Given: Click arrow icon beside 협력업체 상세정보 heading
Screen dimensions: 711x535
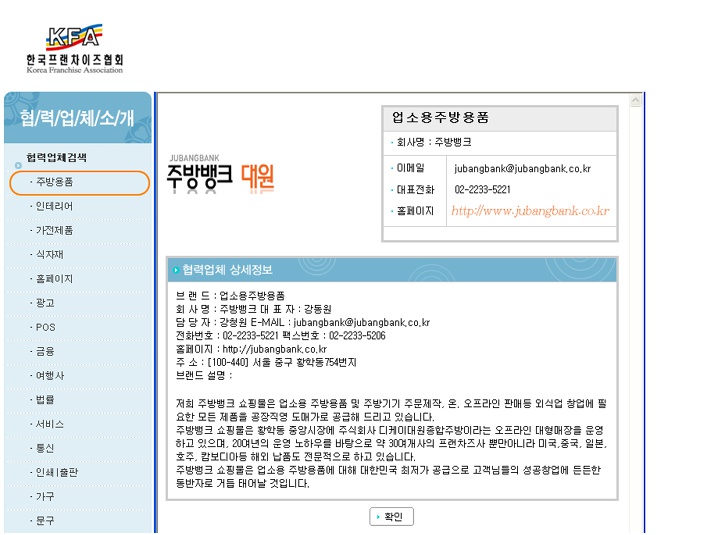Looking at the screenshot, I should pyautogui.click(x=176, y=270).
